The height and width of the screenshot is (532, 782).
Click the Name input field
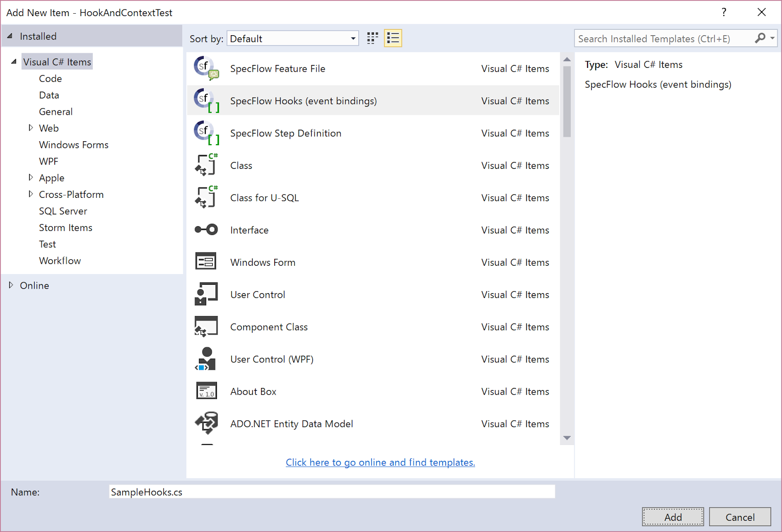[x=332, y=491]
